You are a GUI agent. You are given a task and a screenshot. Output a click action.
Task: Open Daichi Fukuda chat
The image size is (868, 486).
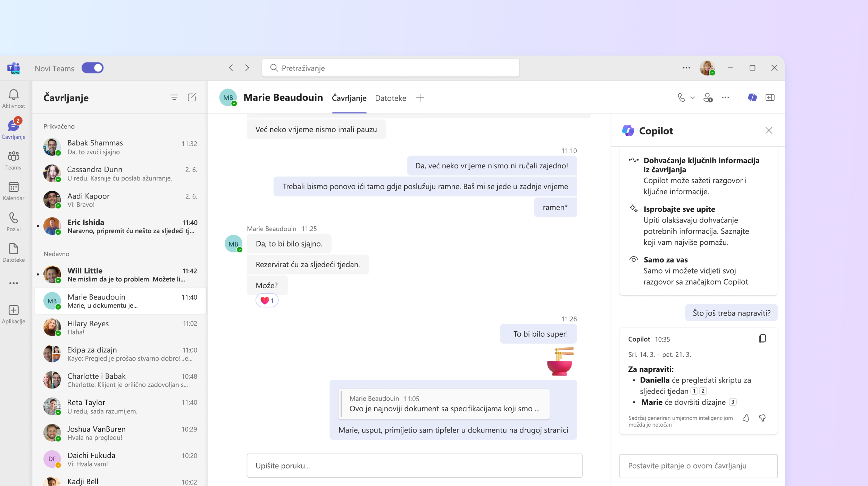tap(120, 459)
